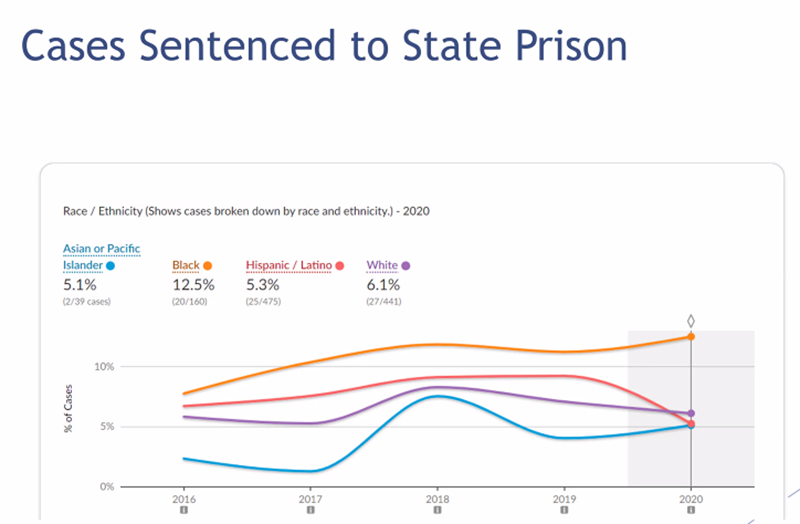Click the Black 12.5% value
This screenshot has height=524, width=800.
(x=190, y=284)
